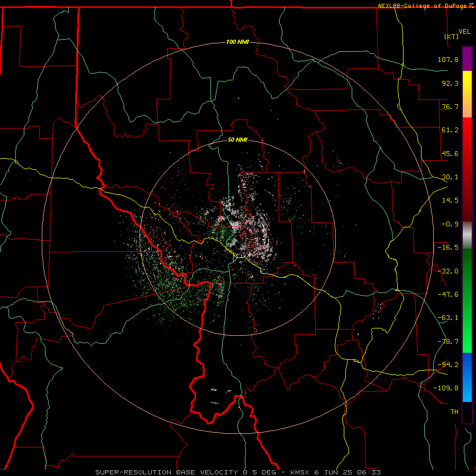The height and width of the screenshot is (476, 476).
Task: Click the KMSX station identifier in caption
Action: [x=300, y=472]
